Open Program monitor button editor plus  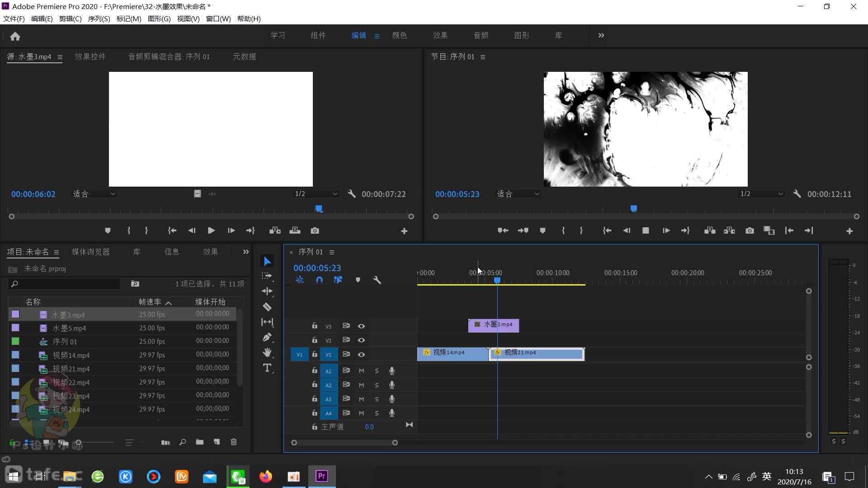pos(849,231)
